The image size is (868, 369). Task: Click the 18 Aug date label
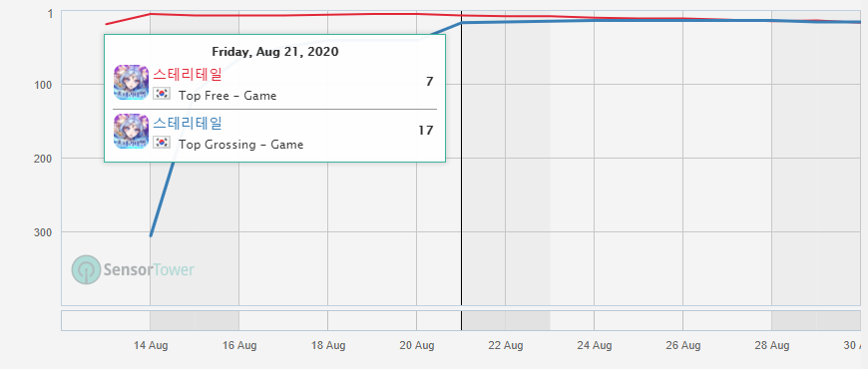[328, 346]
